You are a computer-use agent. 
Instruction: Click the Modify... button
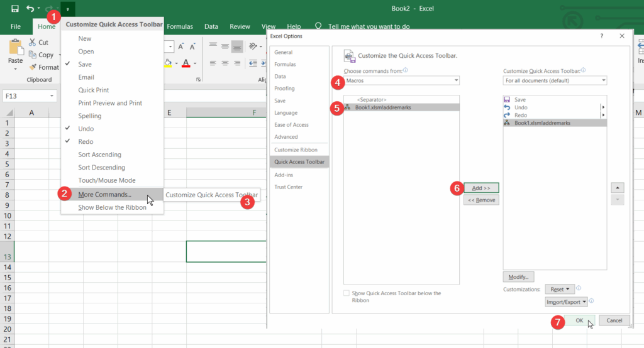518,277
